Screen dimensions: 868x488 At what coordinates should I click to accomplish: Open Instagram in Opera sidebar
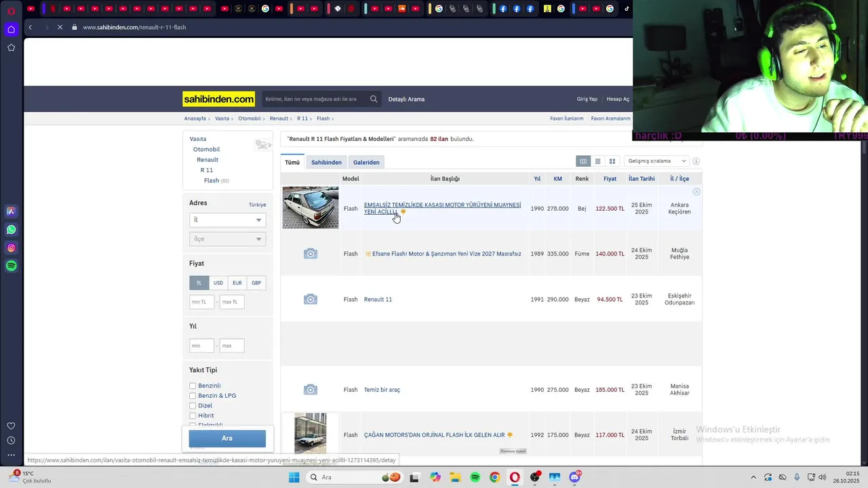(x=11, y=248)
